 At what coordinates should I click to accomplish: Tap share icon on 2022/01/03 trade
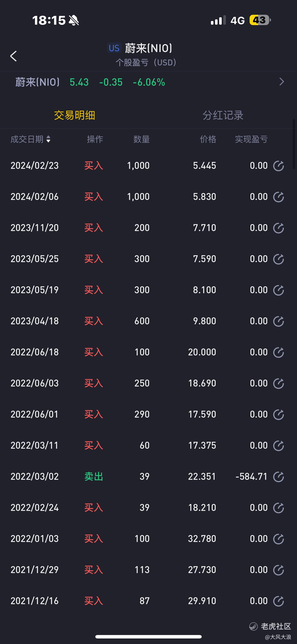pyautogui.click(x=278, y=539)
